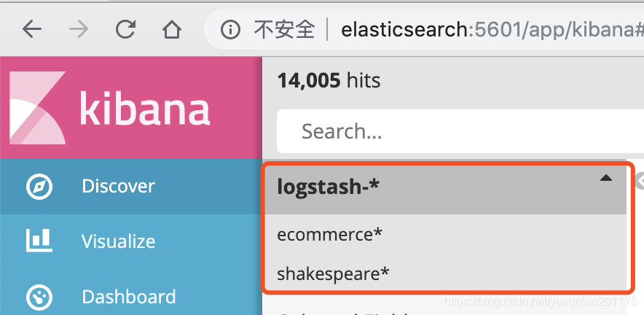Screen dimensions: 644x315
Task: Select the Dashboard menu label
Action: click(128, 297)
